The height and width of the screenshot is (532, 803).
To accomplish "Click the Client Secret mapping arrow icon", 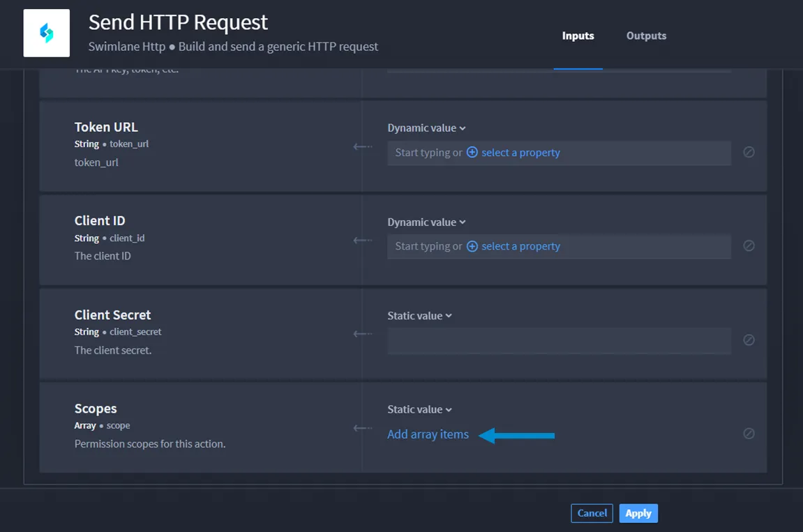I will (363, 334).
